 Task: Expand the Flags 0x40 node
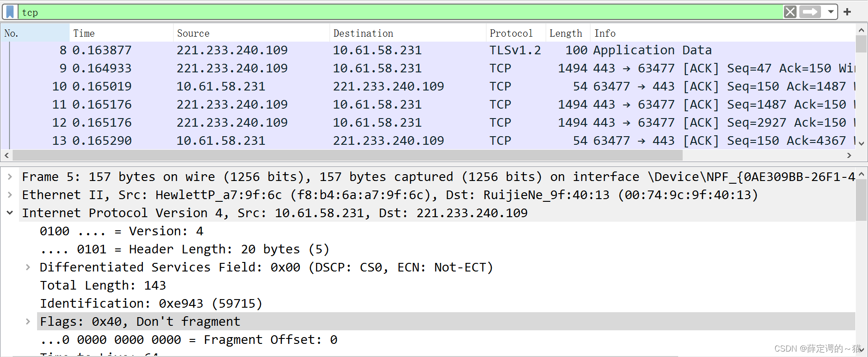pyautogui.click(x=28, y=322)
